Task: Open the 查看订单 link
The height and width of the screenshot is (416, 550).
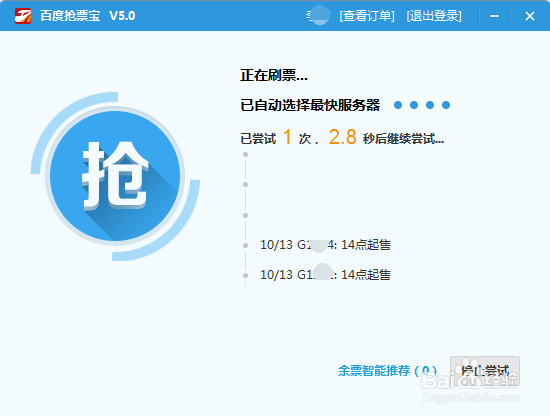Action: [x=367, y=16]
